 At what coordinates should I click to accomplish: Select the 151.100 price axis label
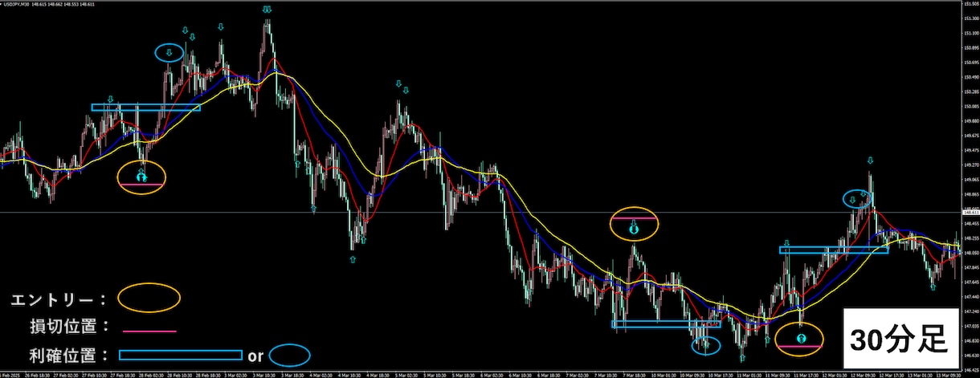click(970, 33)
